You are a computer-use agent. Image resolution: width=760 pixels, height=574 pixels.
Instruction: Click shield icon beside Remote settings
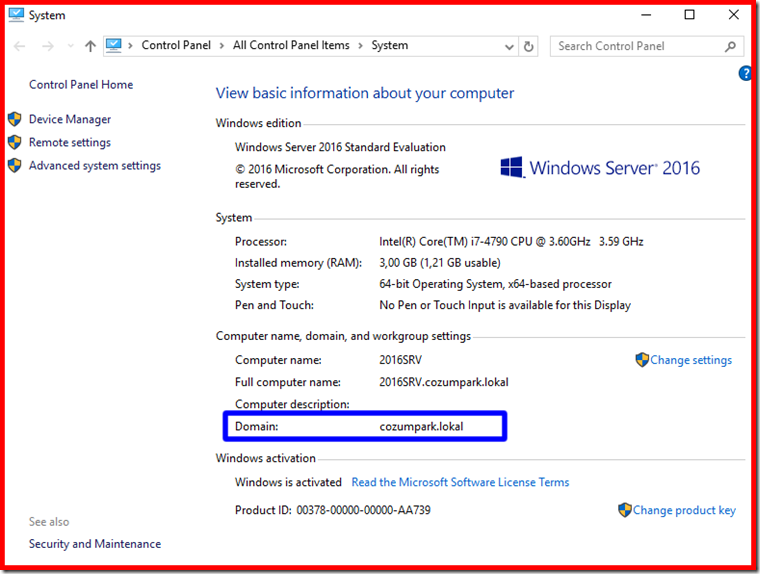(x=15, y=142)
